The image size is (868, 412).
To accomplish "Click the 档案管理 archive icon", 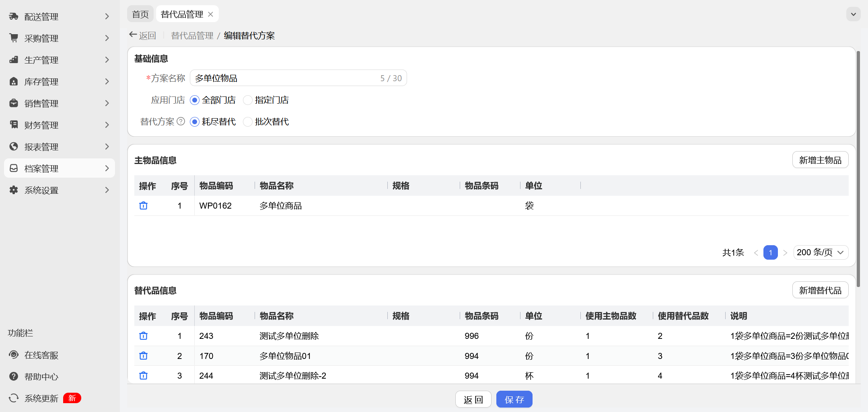I will [x=14, y=168].
